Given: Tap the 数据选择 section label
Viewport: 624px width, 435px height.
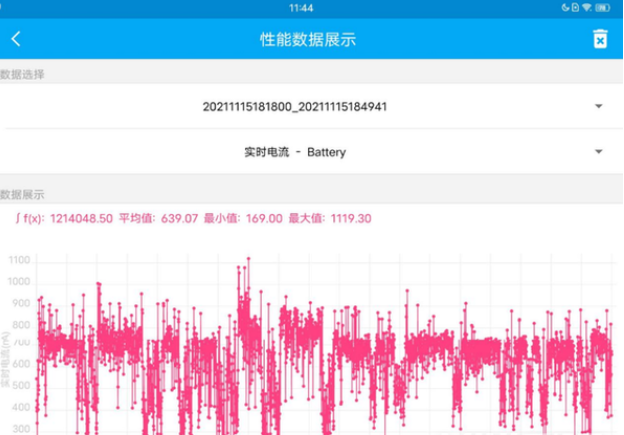Looking at the screenshot, I should (x=22, y=74).
